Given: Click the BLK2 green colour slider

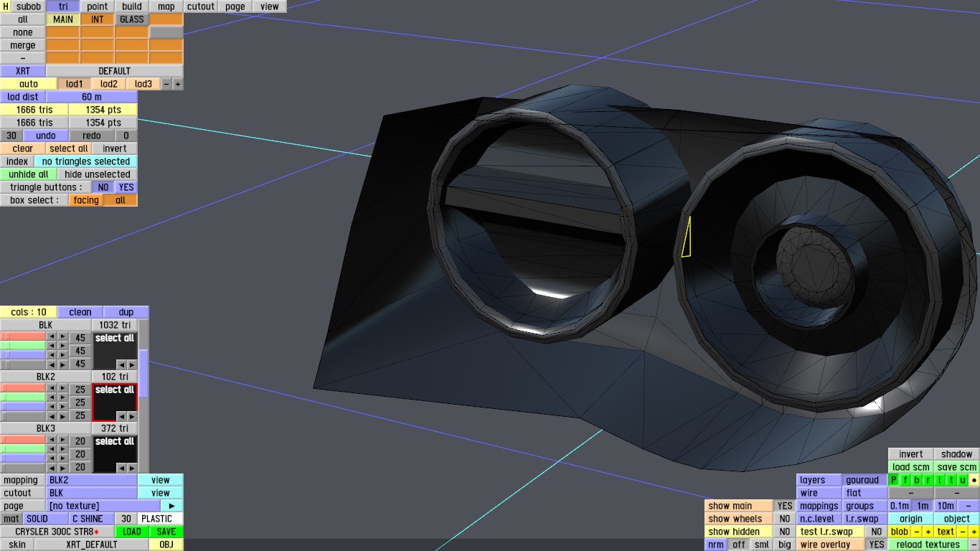Looking at the screenshot, I should pos(24,397).
